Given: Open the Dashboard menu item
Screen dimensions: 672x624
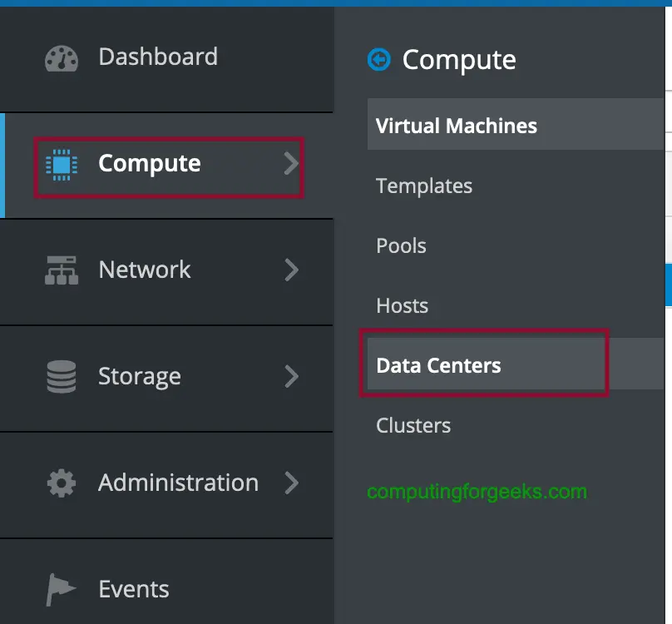Looking at the screenshot, I should click(166, 59).
